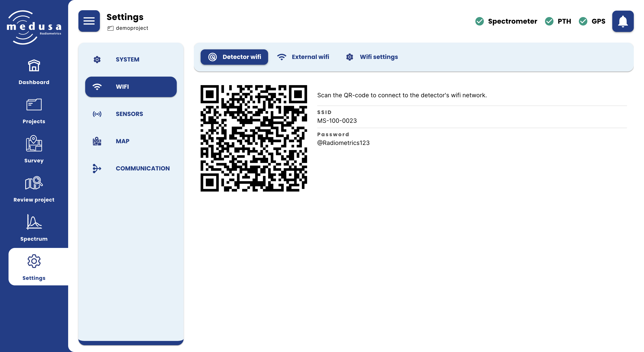This screenshot has width=644, height=352.
Task: Click the project folder icon beside demoproject
Action: click(111, 28)
